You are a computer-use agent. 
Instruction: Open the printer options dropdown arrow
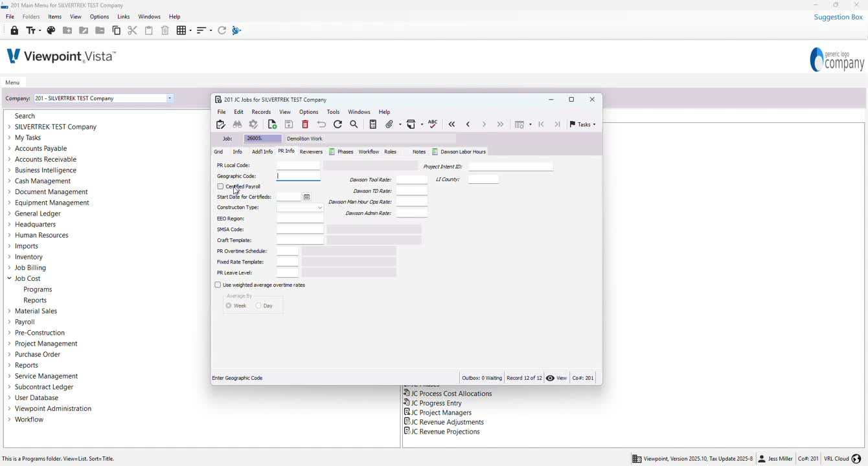click(422, 124)
